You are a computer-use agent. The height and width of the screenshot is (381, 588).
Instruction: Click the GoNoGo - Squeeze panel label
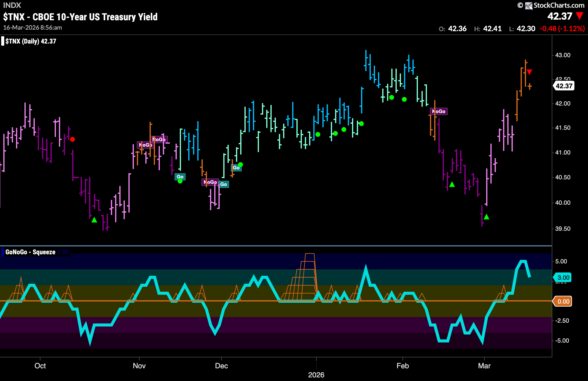[30, 252]
